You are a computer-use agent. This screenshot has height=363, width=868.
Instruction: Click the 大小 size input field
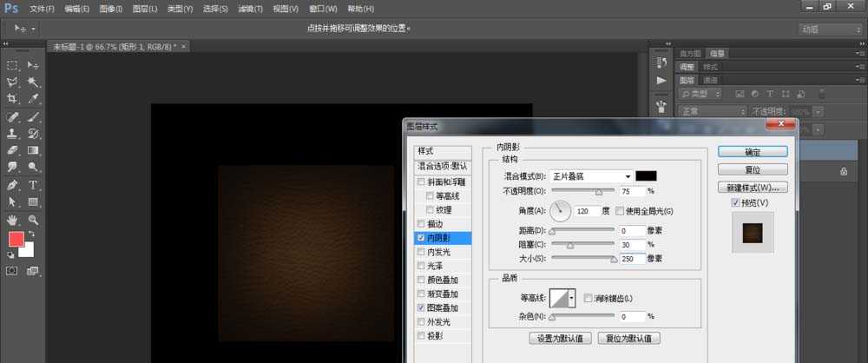(x=633, y=259)
